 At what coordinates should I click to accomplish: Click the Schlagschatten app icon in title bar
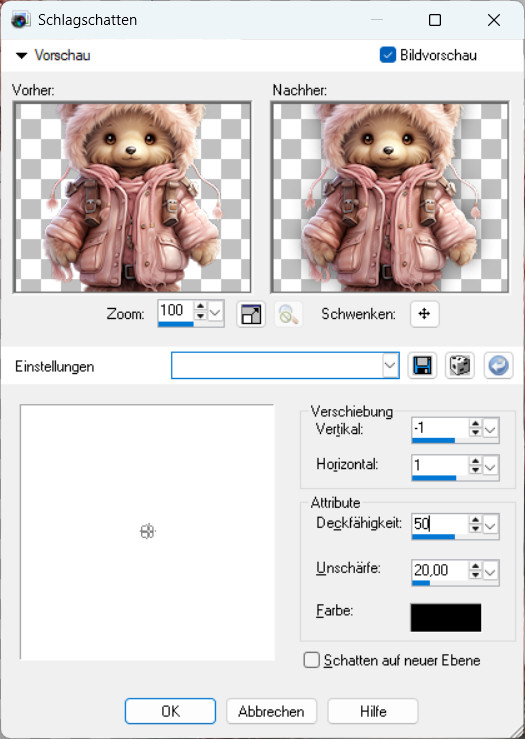click(20, 20)
